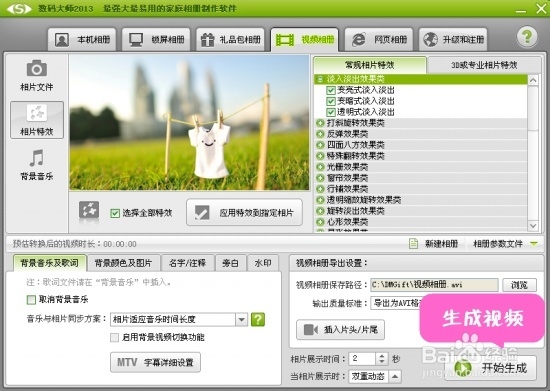
Task: Expand 行辅效果类 category
Action: click(x=320, y=189)
